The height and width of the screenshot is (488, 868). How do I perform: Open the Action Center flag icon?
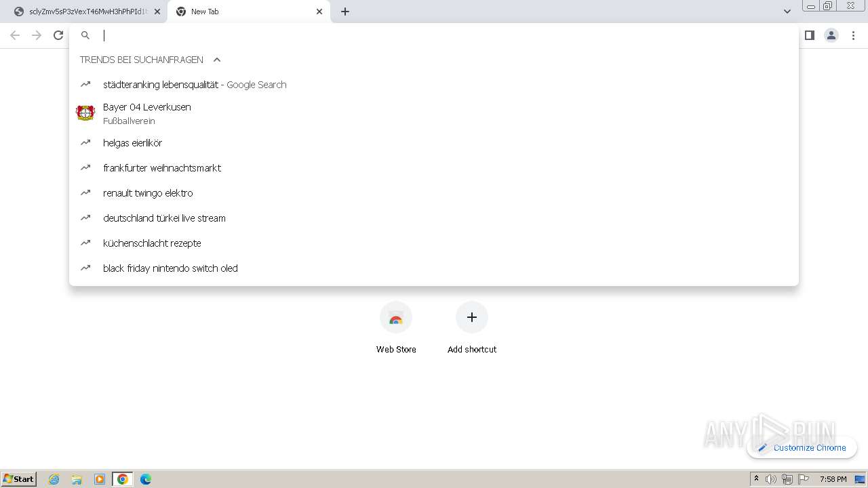(x=804, y=479)
